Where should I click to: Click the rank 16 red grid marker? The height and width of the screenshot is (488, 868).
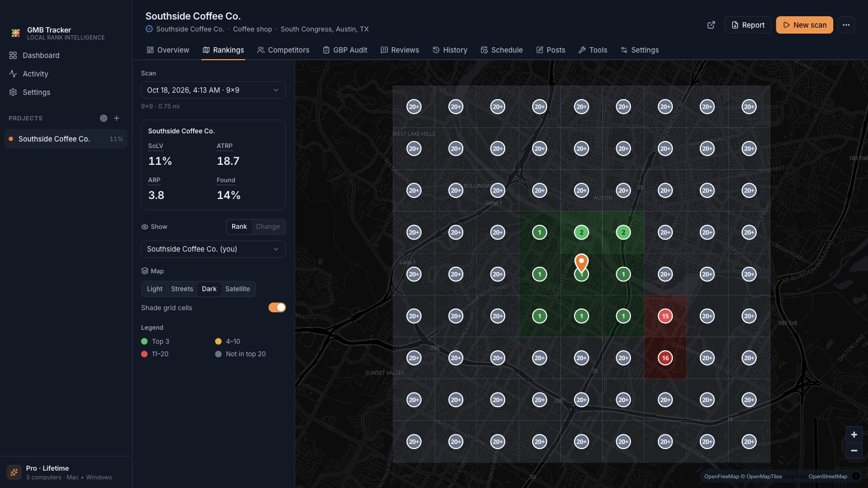click(665, 358)
